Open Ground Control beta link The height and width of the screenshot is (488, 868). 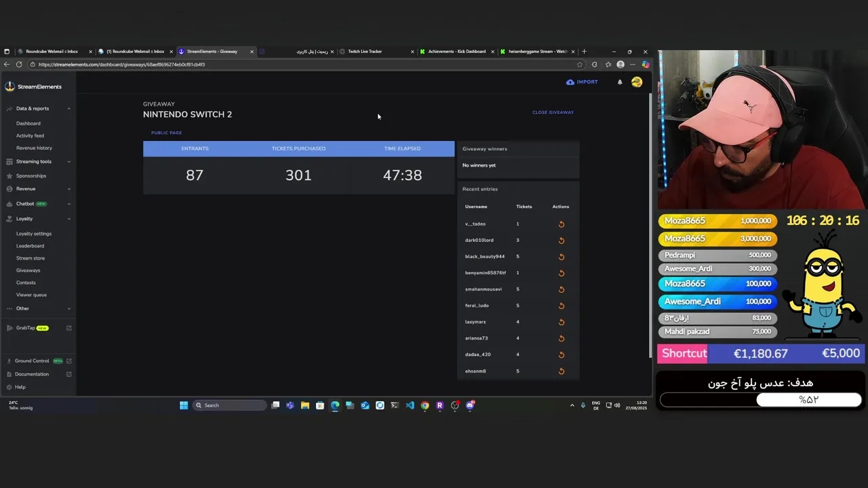click(x=38, y=361)
